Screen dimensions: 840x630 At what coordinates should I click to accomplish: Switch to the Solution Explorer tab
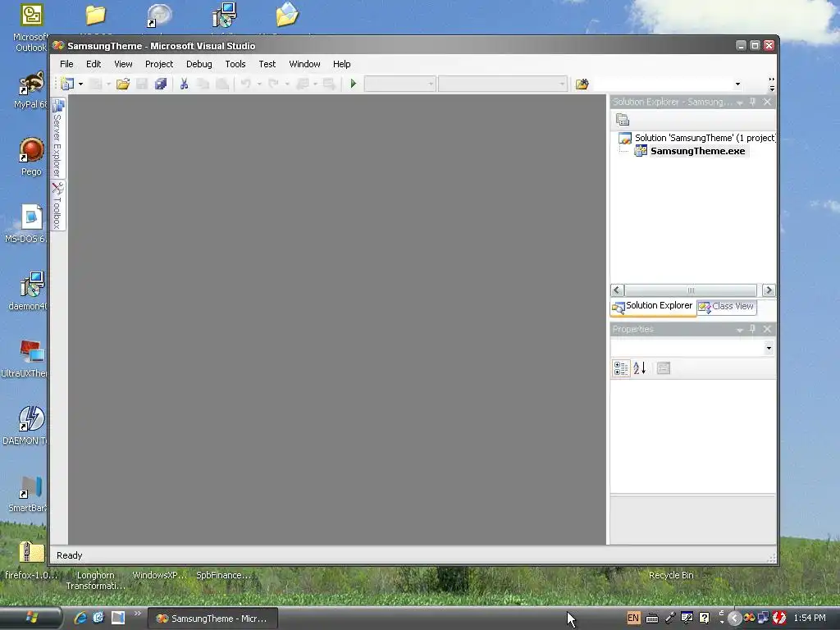(653, 307)
